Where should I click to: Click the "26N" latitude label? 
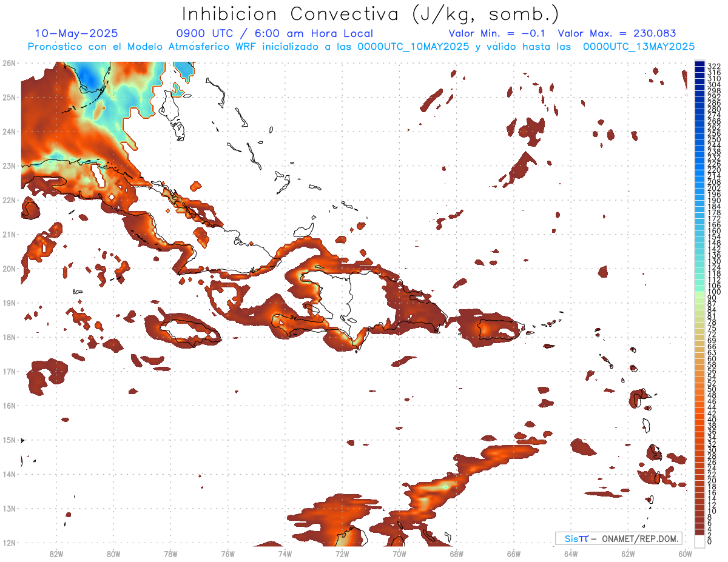(x=8, y=63)
